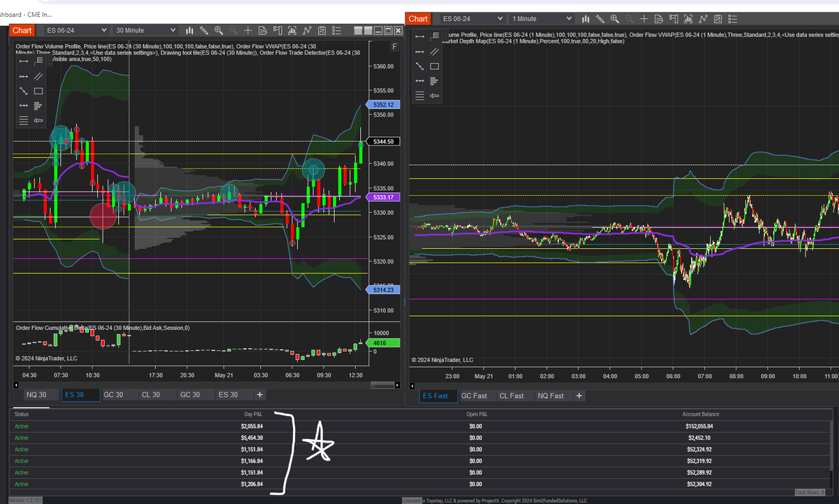The width and height of the screenshot is (839, 504).
Task: Click left scroll arrow under 1 Minute chart
Action: coord(412,386)
